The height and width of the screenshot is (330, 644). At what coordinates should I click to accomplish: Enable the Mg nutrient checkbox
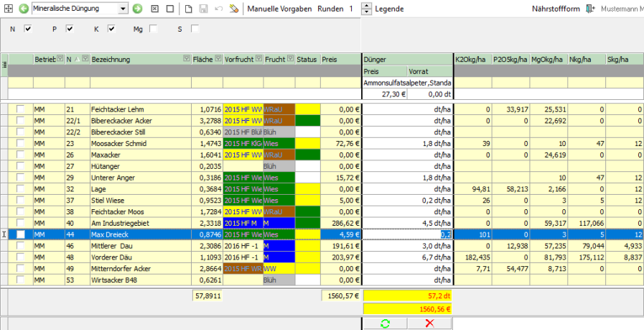coord(153,29)
